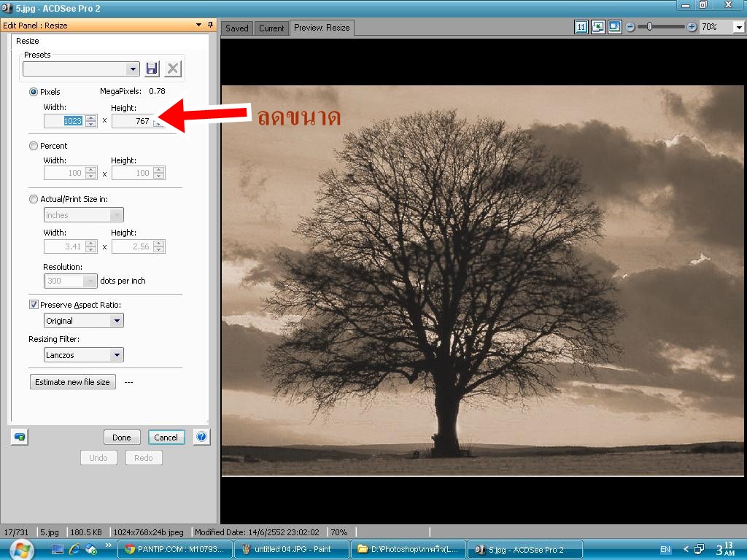
Task: Toggle Preserve Aspect Ratio checkbox
Action: pyautogui.click(x=34, y=305)
